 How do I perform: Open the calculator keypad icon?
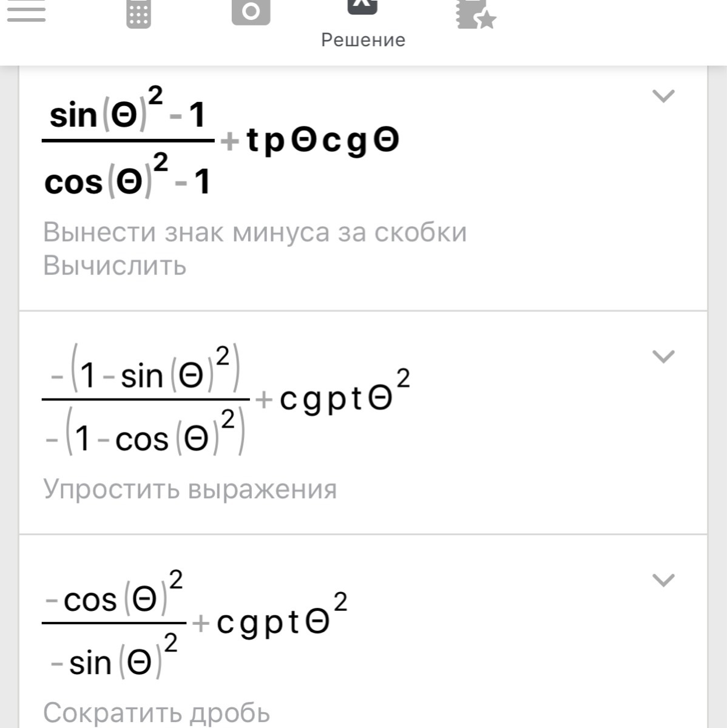[x=138, y=13]
